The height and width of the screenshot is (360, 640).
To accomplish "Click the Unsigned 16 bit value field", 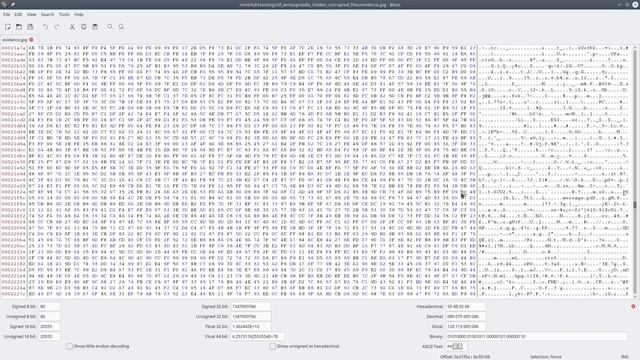I will [x=49, y=336].
